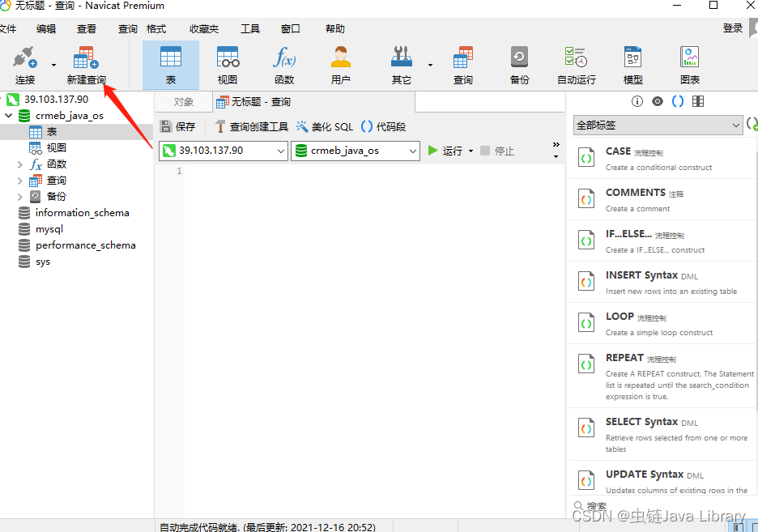The width and height of the screenshot is (758, 532).
Task: Click the Connection (连接) toolbar icon
Action: coord(24,65)
